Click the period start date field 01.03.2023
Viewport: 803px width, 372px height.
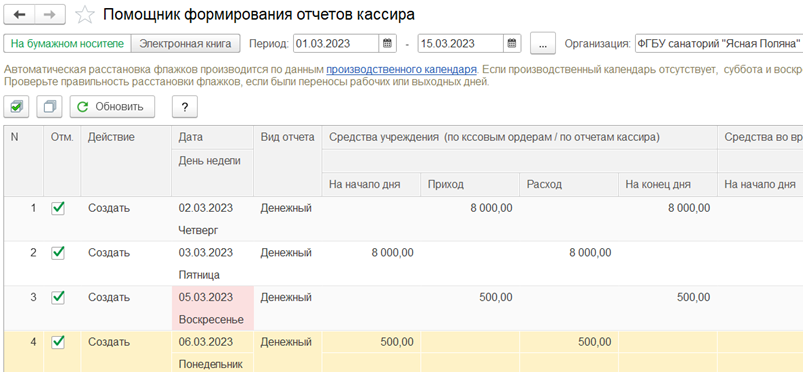(x=336, y=44)
